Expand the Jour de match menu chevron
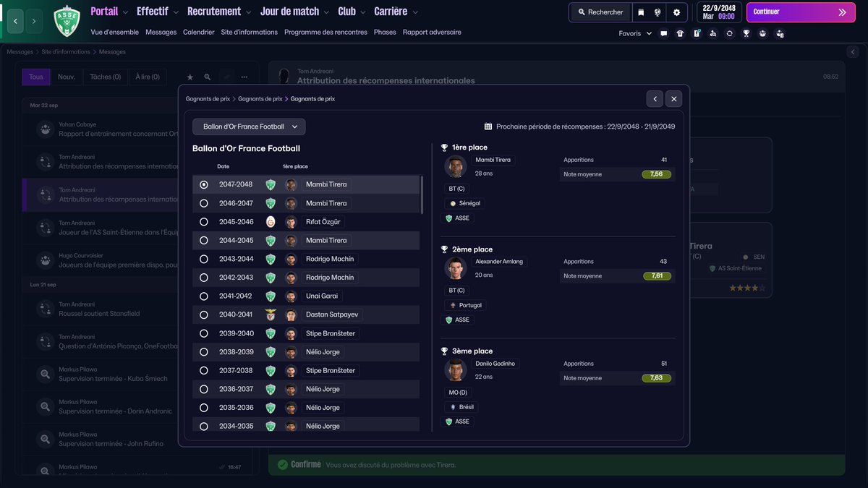Image resolution: width=868 pixels, height=488 pixels. [327, 12]
